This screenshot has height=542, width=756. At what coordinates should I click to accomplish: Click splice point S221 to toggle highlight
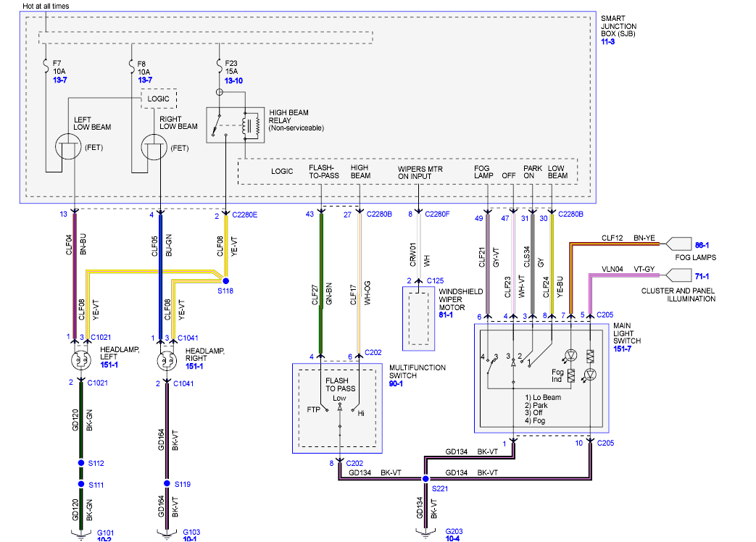click(x=426, y=478)
